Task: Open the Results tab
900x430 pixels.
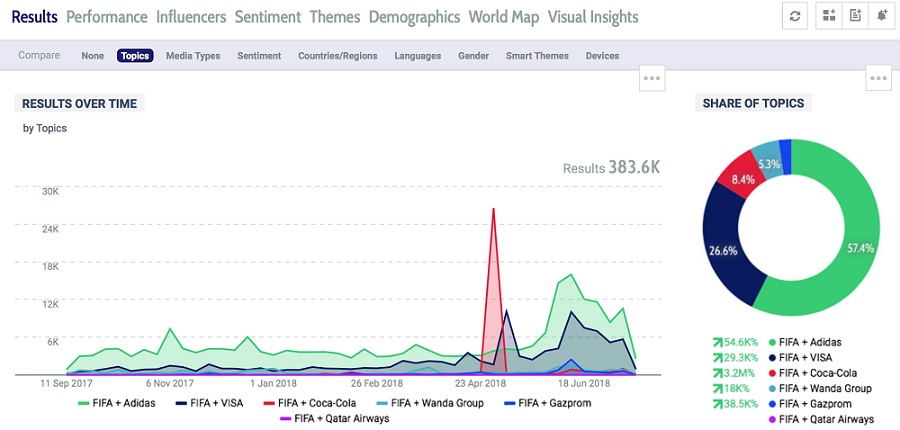Action: 34,17
